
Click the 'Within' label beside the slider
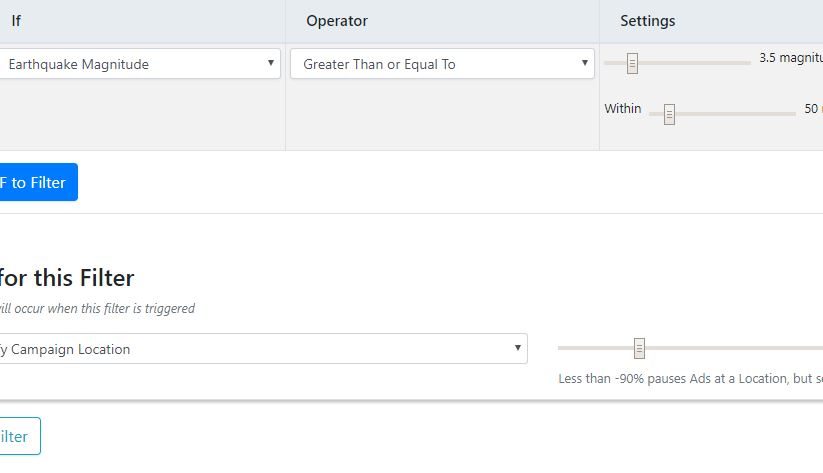coord(622,108)
